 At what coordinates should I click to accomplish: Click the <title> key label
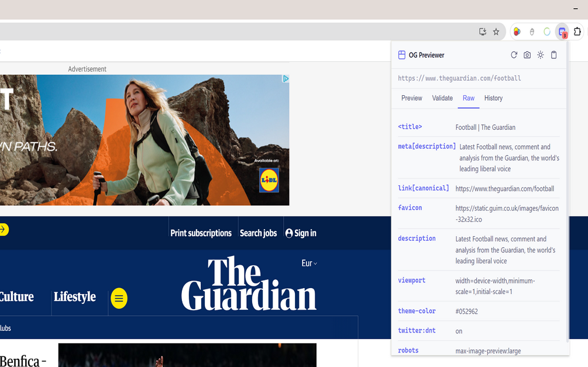point(410,127)
